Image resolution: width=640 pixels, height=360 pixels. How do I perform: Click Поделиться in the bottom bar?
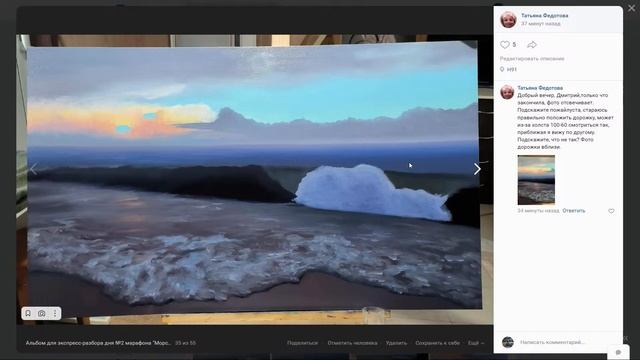[302, 343]
